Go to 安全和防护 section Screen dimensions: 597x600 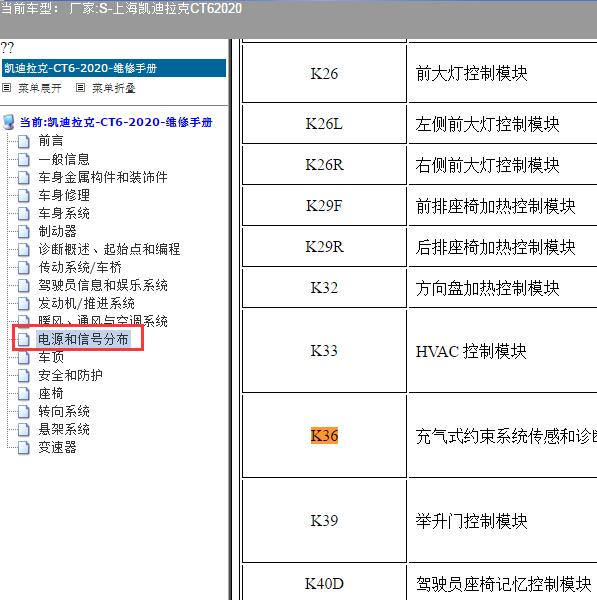(70, 375)
